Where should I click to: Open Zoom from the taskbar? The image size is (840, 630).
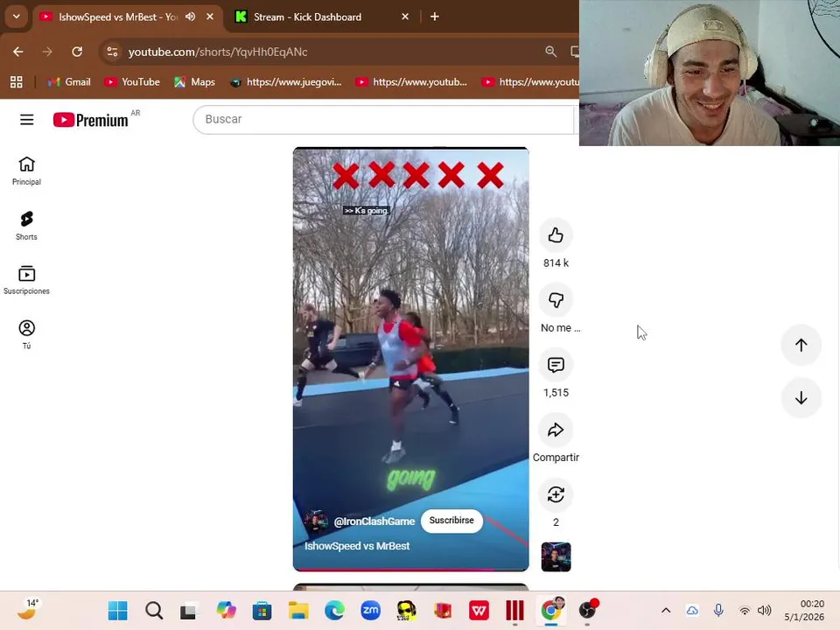tap(370, 610)
